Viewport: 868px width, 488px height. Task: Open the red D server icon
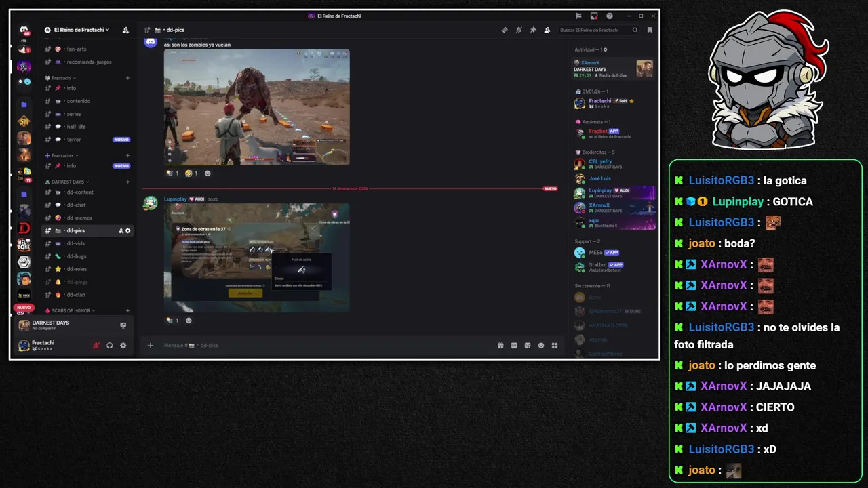(24, 228)
